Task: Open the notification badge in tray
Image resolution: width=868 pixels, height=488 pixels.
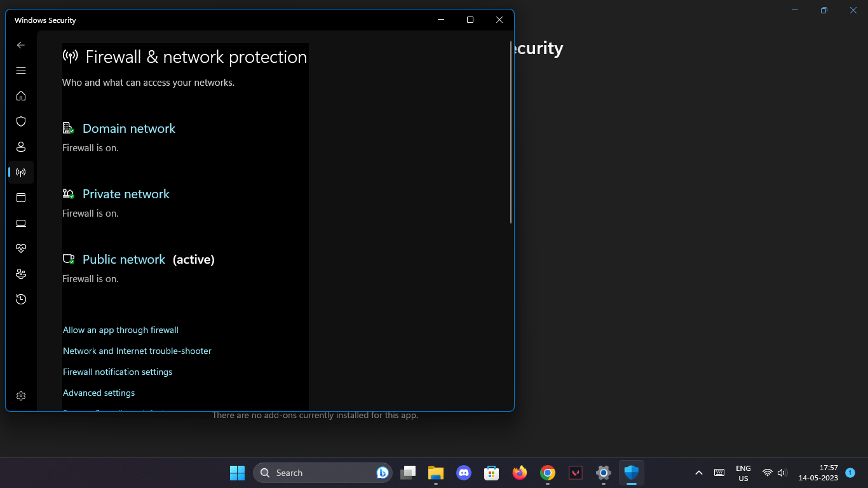Action: pyautogui.click(x=850, y=473)
